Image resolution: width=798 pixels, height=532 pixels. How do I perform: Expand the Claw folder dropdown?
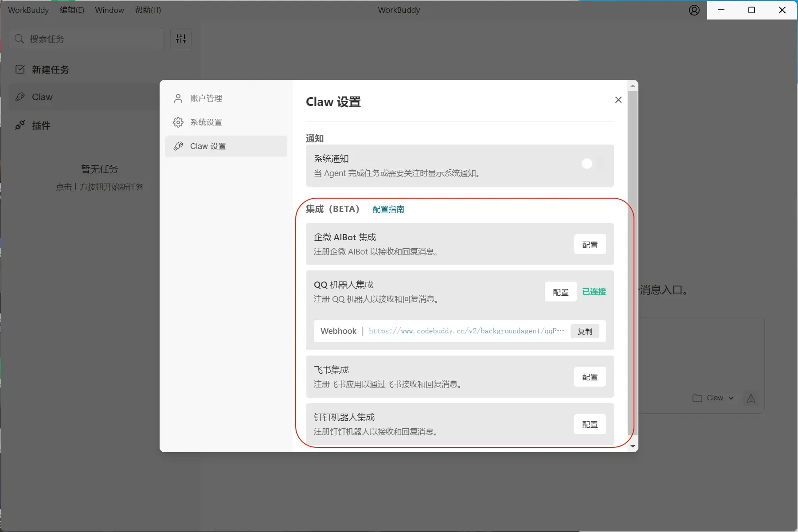713,398
